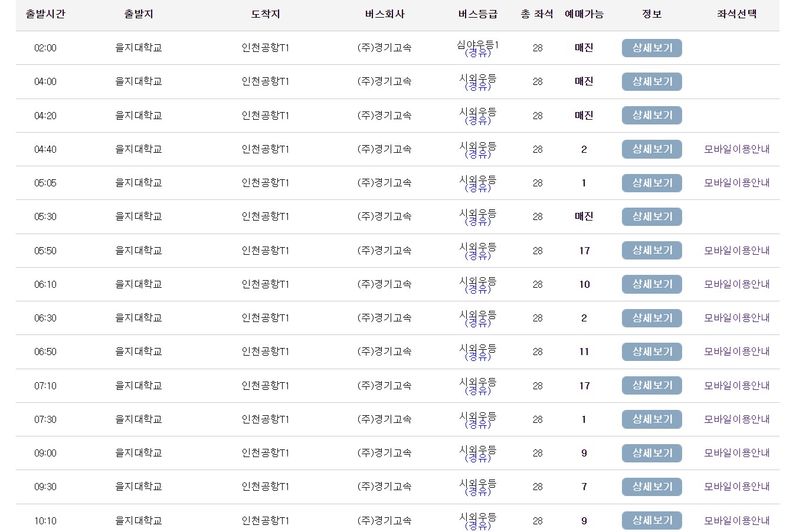Open 모바일이용안내 for the 09:30 bus

[737, 487]
